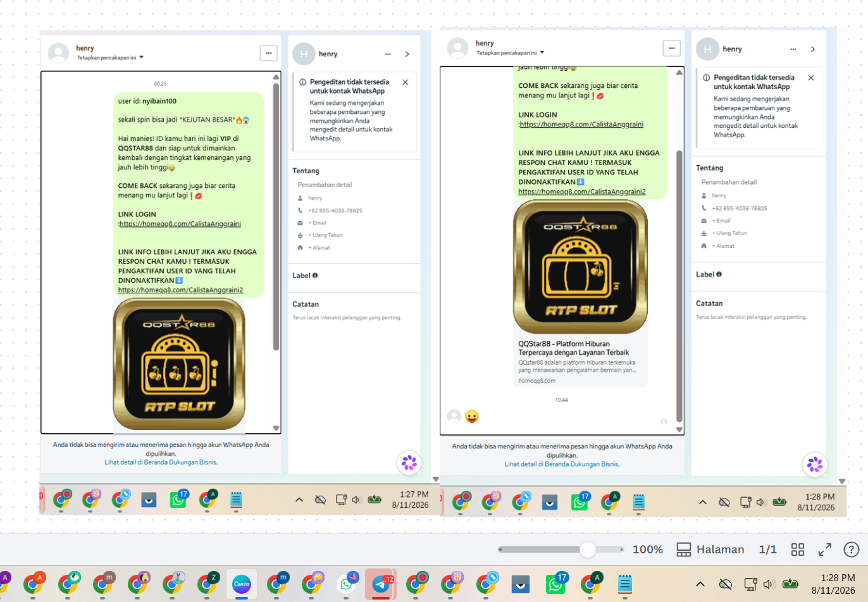Open Chrome profile with orange A badge
Image resolution: width=868 pixels, height=602 pixels.
33,584
